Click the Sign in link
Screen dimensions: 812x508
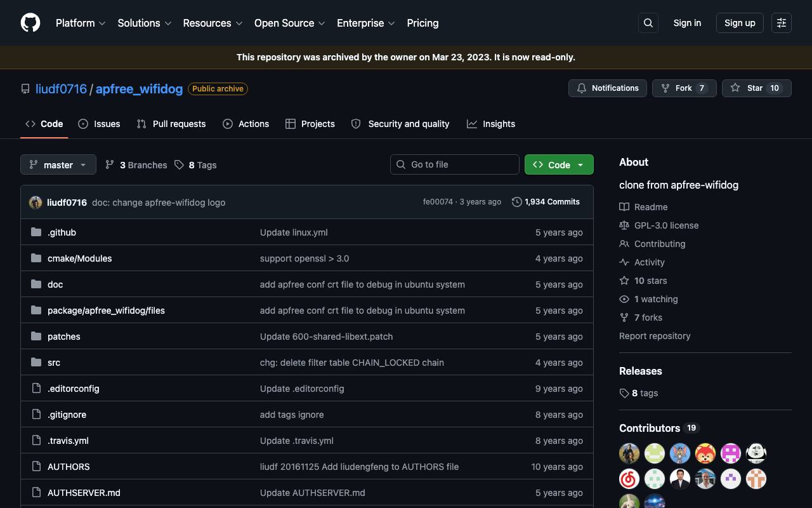click(687, 23)
